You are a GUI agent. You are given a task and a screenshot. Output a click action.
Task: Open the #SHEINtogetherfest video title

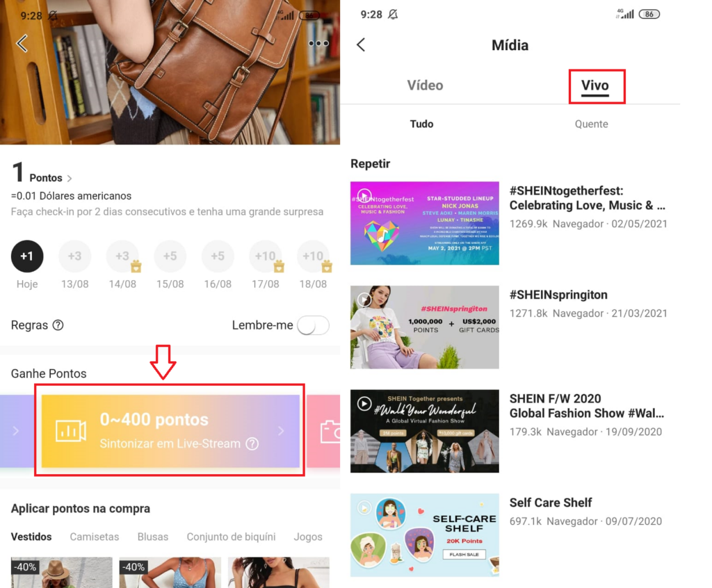(x=587, y=198)
